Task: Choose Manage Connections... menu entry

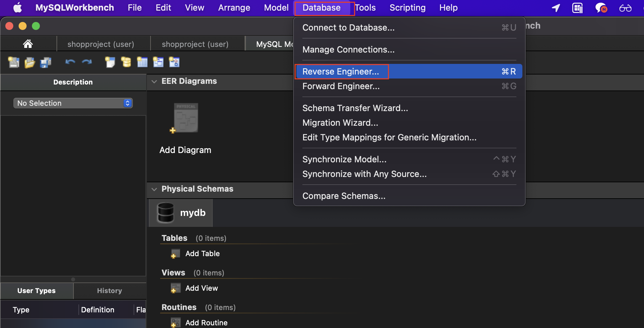Action: pyautogui.click(x=409, y=50)
